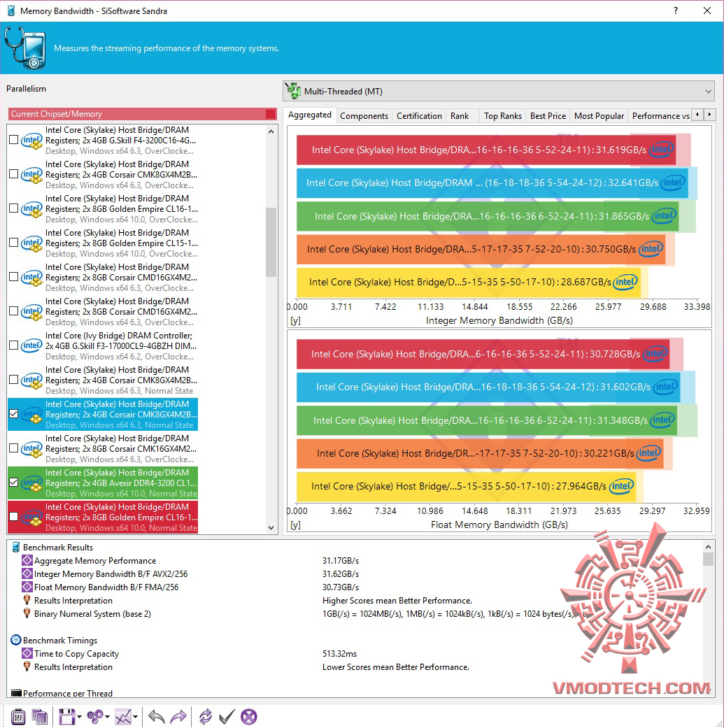Viewport: 724px width, 728px height.
Task: Click the Current Chipset/Memory header
Action: 142,114
